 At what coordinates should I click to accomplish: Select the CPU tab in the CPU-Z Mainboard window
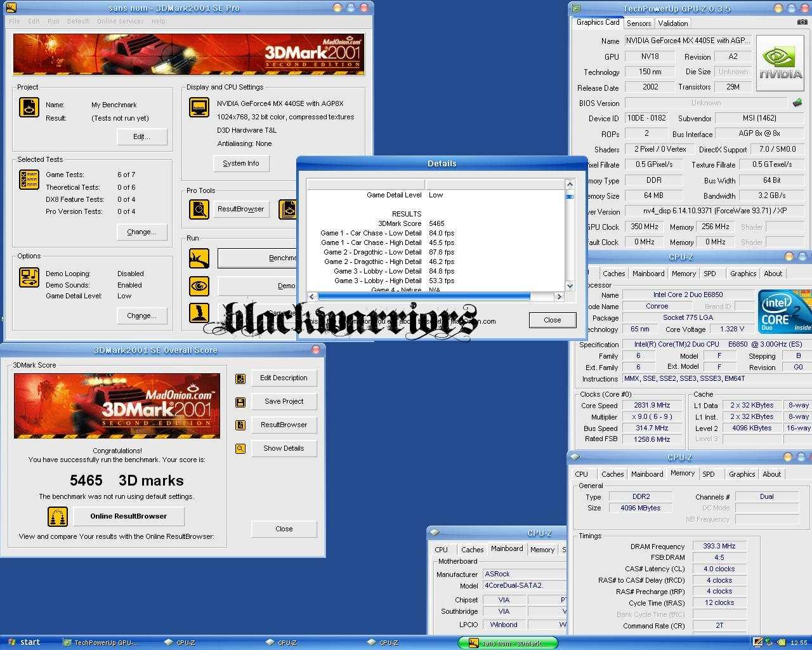tap(442, 550)
